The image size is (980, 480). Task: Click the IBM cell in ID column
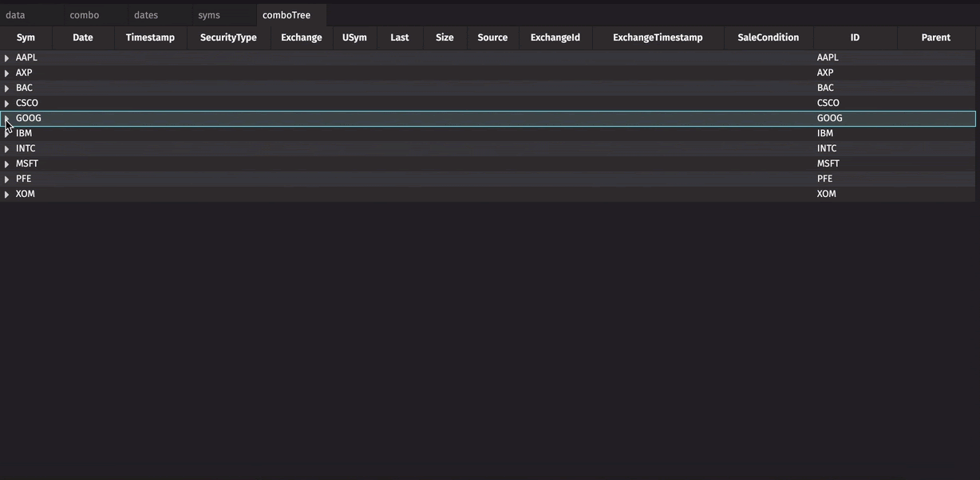point(855,133)
